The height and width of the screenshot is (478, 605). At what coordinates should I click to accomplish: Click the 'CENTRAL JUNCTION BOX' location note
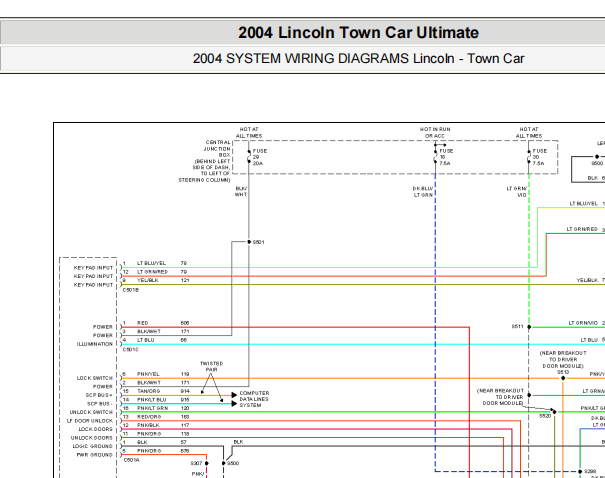tap(204, 161)
